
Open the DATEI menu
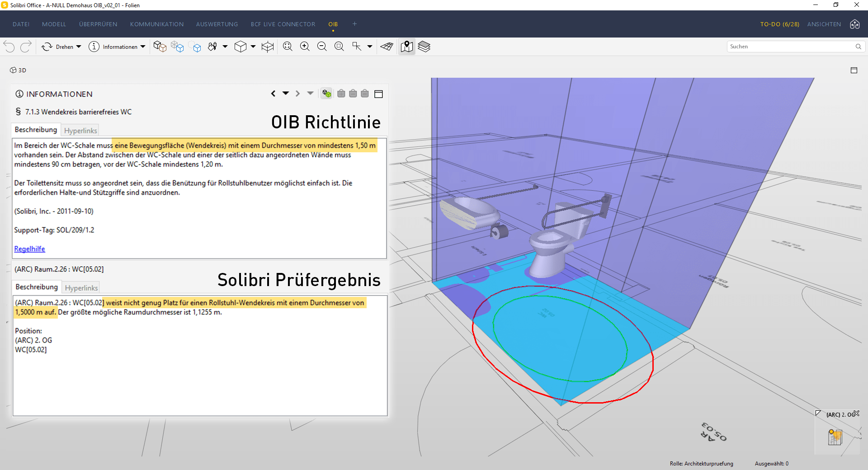pyautogui.click(x=21, y=24)
